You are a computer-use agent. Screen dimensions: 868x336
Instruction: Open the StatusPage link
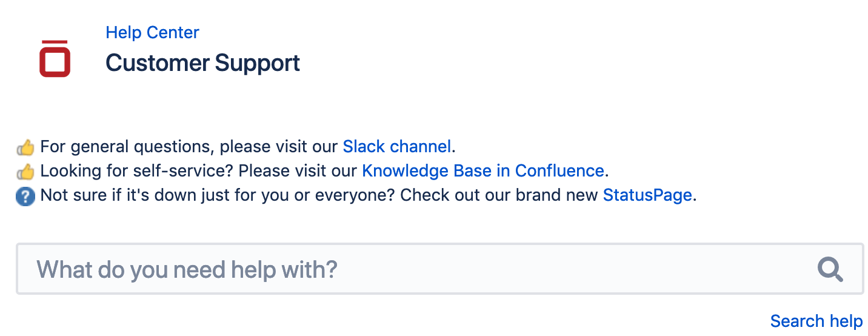pos(647,195)
